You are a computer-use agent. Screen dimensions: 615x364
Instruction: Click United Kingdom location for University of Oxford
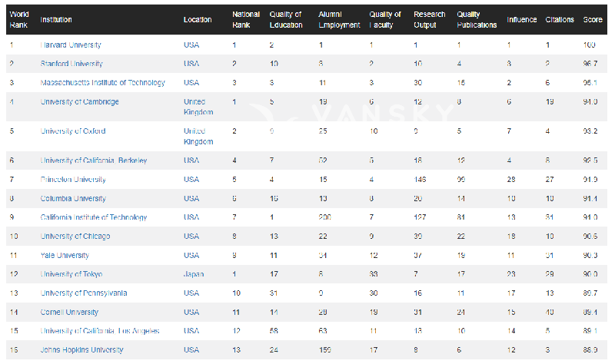tap(198, 137)
